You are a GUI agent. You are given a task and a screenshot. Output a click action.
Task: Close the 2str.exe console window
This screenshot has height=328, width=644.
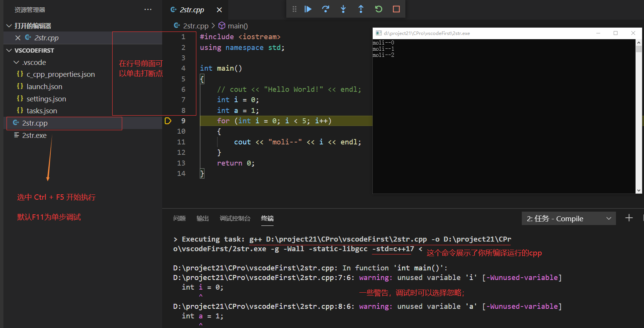click(x=633, y=33)
